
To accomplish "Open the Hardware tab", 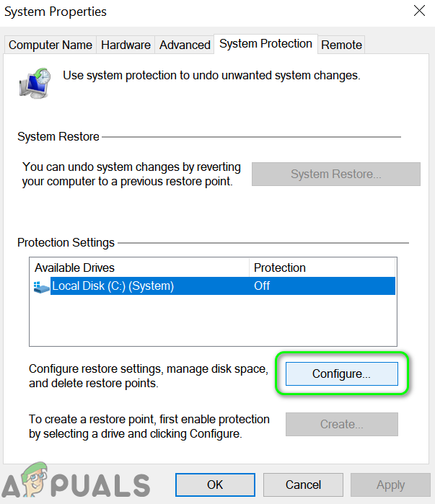I will (x=126, y=45).
